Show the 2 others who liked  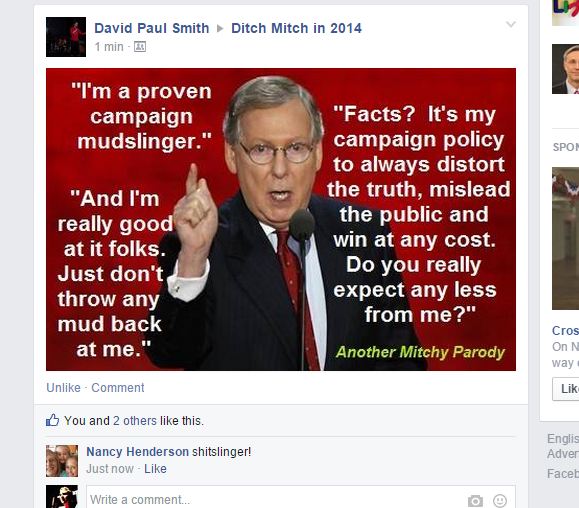(135, 421)
